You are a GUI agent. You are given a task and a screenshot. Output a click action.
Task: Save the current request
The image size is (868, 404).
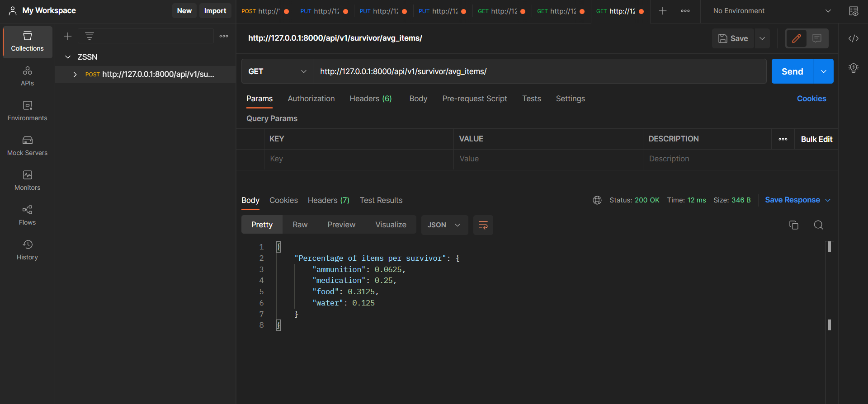tap(733, 38)
